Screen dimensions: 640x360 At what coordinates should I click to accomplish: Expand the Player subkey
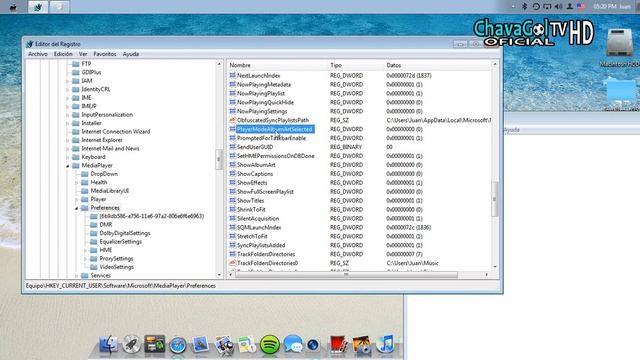coord(77,200)
